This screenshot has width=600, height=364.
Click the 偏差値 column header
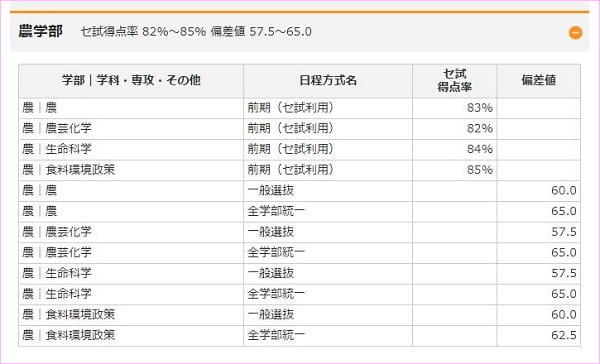tap(538, 80)
